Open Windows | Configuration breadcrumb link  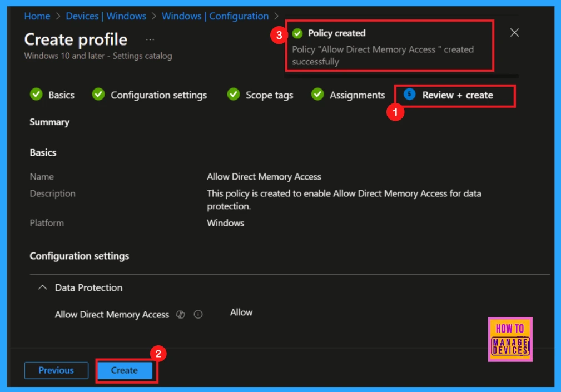click(215, 16)
